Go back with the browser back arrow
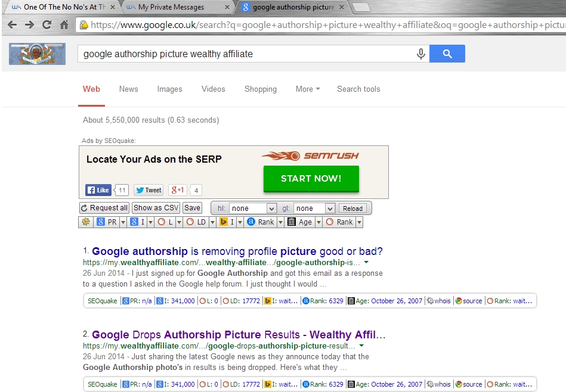The height and width of the screenshot is (392, 566). 12,25
